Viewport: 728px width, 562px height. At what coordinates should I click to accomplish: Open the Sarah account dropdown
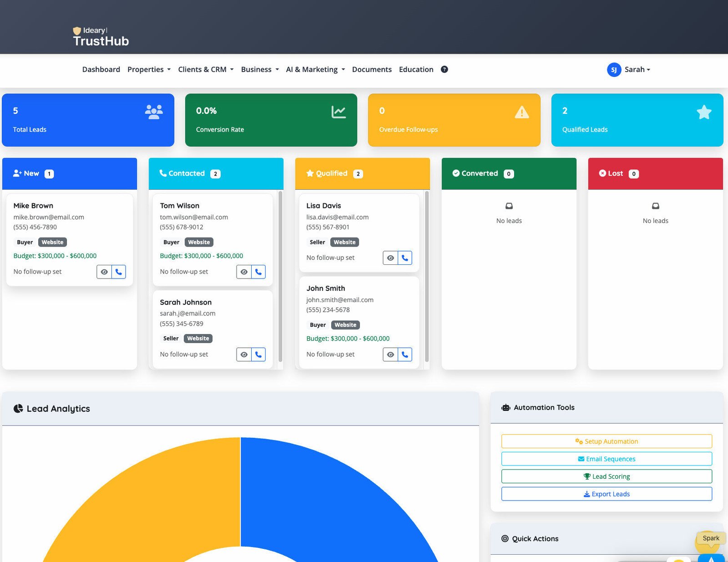coord(637,70)
